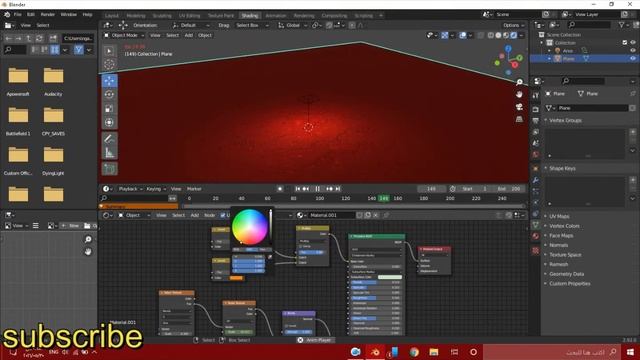Open Chrome from the Windows taskbar
Screen dimensions: 640x360
tap(414, 352)
